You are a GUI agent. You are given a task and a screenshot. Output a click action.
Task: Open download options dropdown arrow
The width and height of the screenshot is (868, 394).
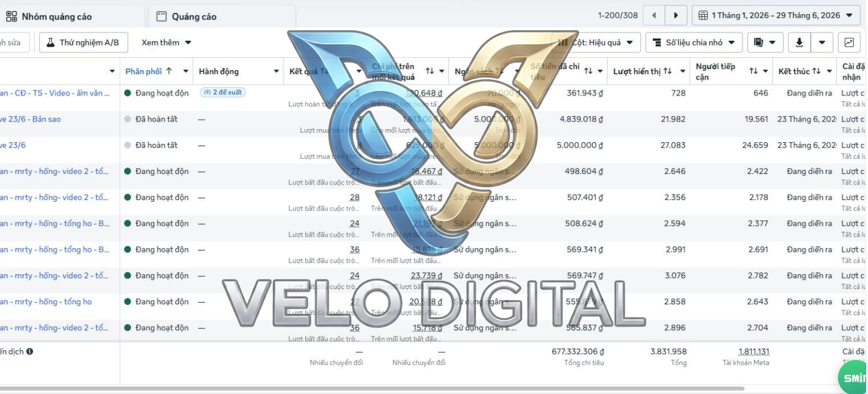pos(821,42)
